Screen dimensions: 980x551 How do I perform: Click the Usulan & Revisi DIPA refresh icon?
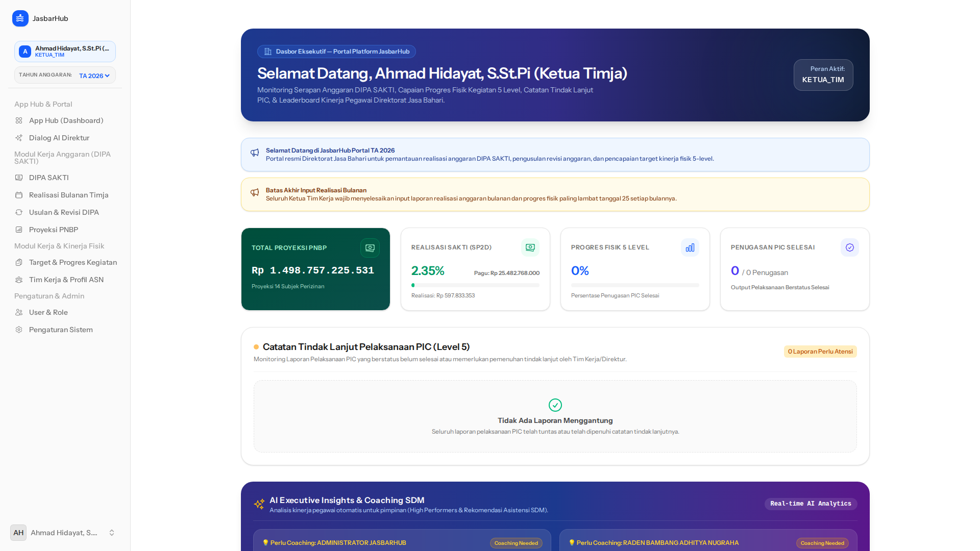coord(19,212)
